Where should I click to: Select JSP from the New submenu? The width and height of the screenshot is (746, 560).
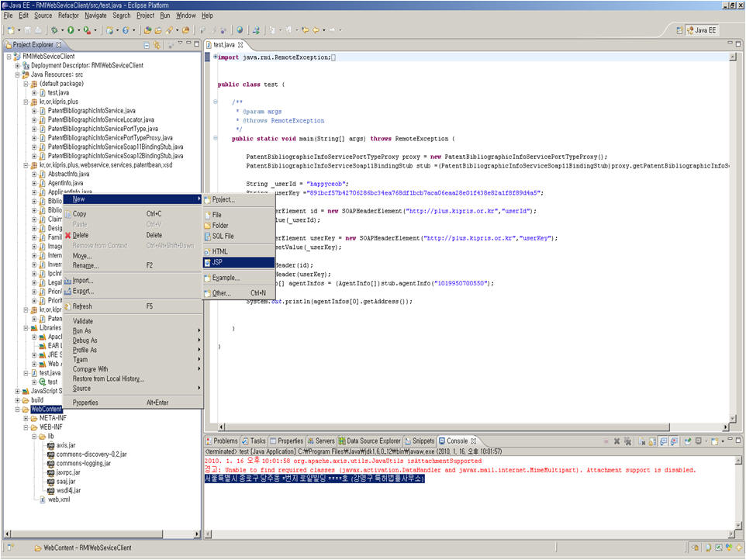click(218, 262)
